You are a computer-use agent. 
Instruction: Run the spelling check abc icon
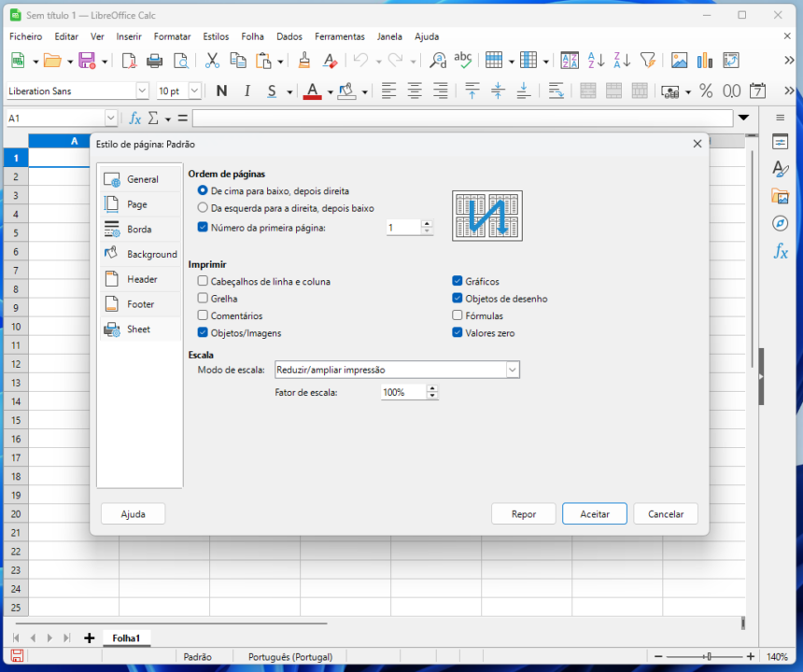click(x=463, y=61)
